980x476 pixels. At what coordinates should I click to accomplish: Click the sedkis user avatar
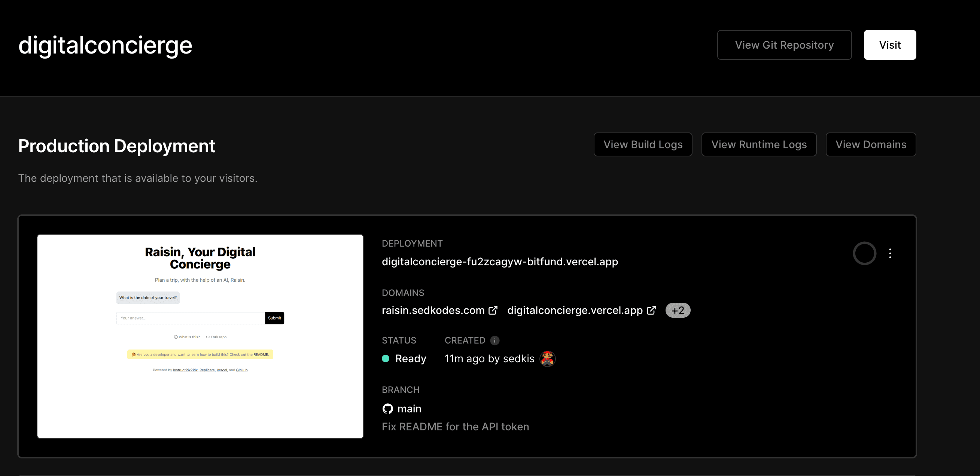pyautogui.click(x=547, y=358)
